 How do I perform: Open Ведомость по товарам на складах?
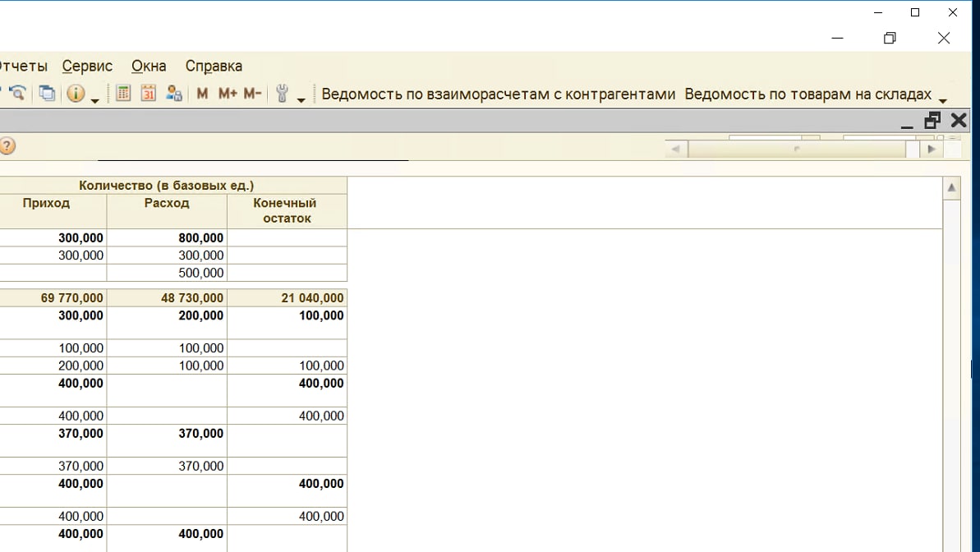(x=808, y=94)
